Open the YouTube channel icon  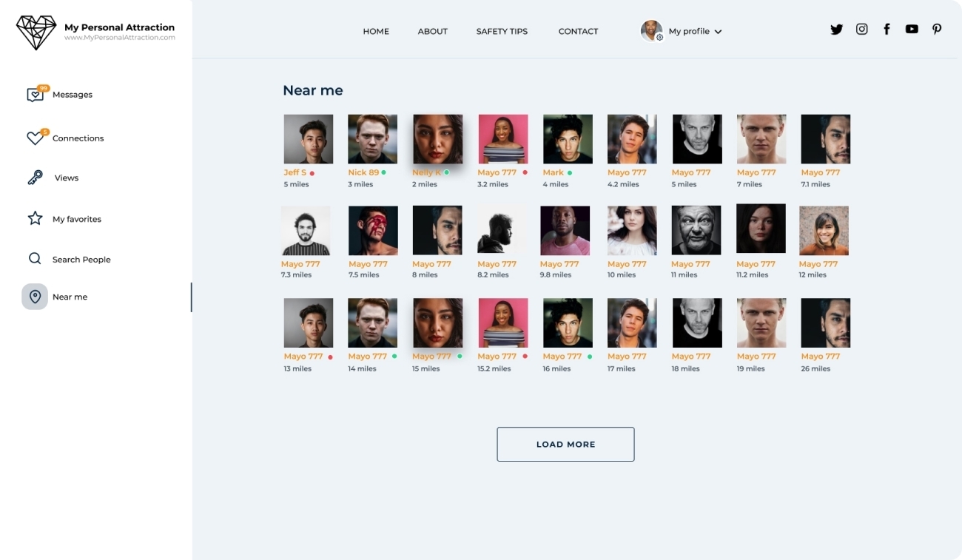tap(912, 30)
